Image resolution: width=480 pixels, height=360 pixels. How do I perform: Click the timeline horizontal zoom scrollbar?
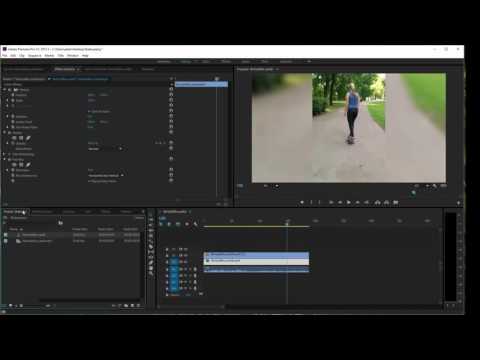coord(191,306)
